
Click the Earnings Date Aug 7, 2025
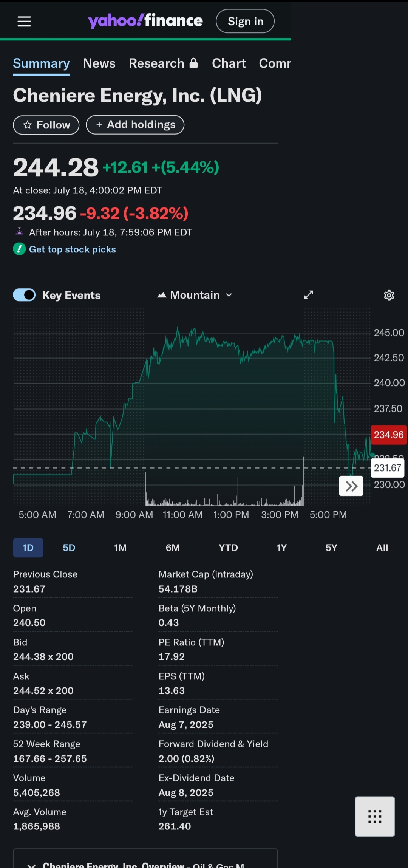(186, 724)
